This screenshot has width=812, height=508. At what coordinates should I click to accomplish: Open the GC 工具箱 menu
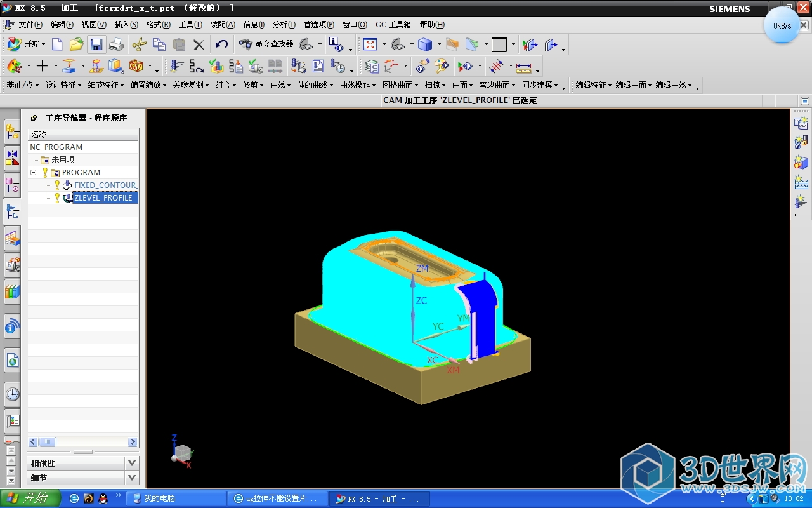[x=393, y=25]
